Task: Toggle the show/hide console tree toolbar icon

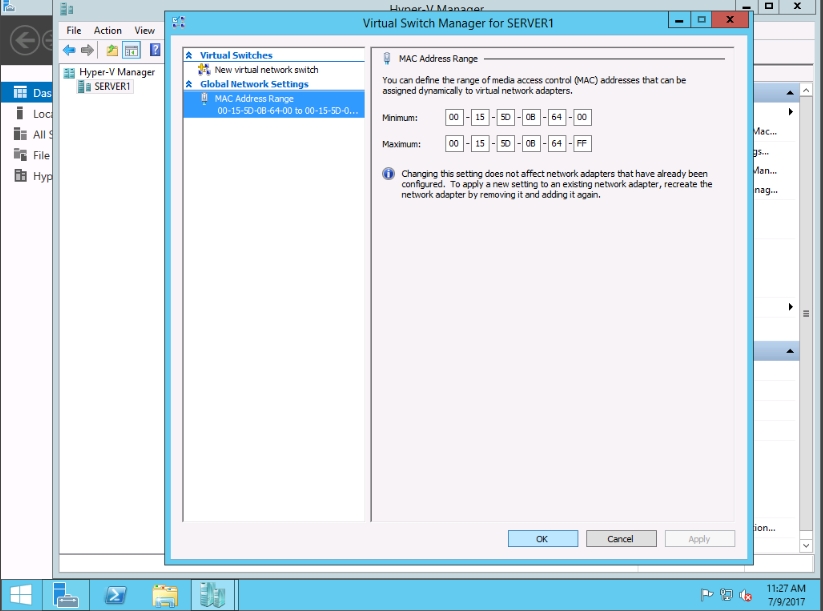Action: click(x=131, y=50)
